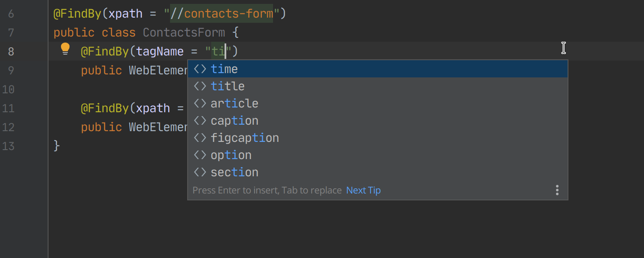Choose title from the completion list
Screen dimensions: 644x258
click(x=378, y=86)
